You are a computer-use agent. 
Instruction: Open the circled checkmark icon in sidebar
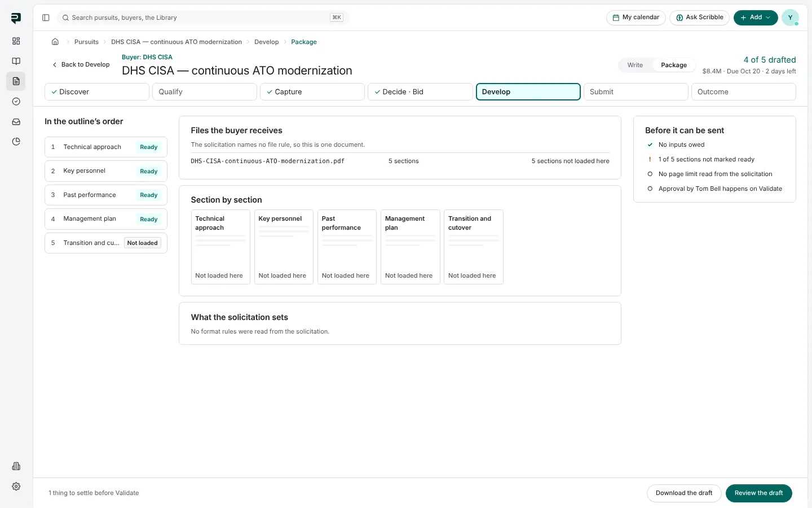(16, 102)
